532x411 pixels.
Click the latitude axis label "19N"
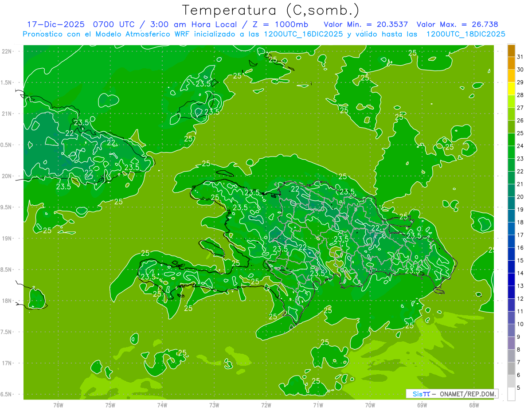click(x=6, y=239)
